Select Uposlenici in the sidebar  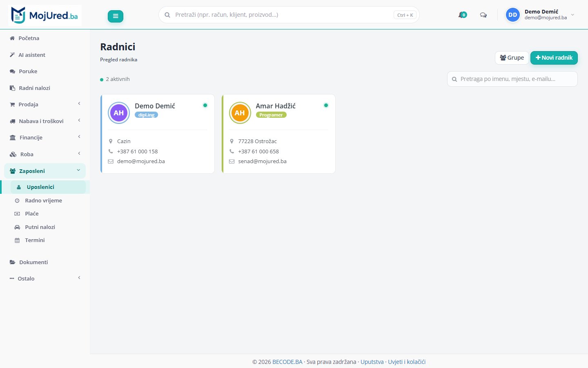click(48, 187)
